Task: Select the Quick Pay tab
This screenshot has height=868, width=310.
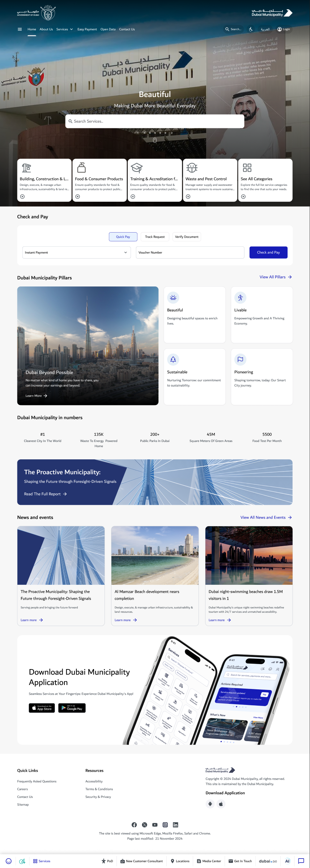Action: (x=123, y=237)
